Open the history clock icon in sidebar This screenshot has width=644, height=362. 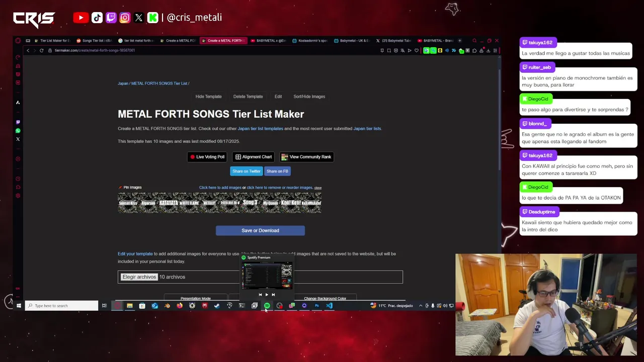[x=18, y=179]
